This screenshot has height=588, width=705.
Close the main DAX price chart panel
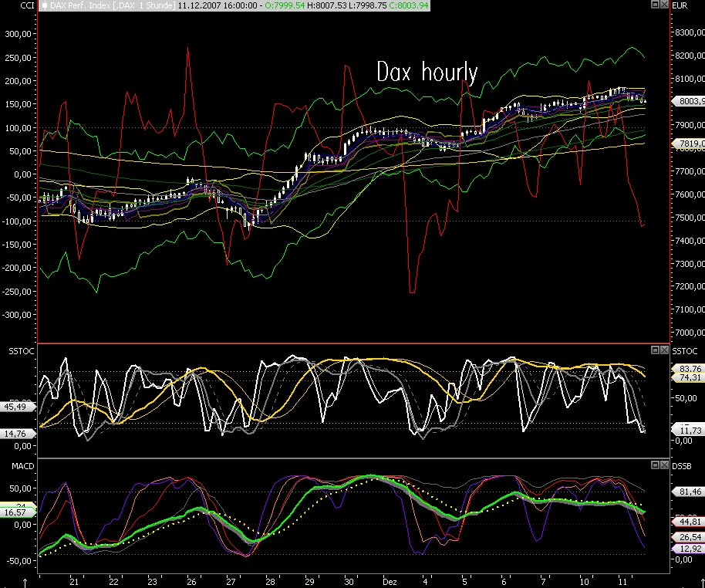click(664, 5)
